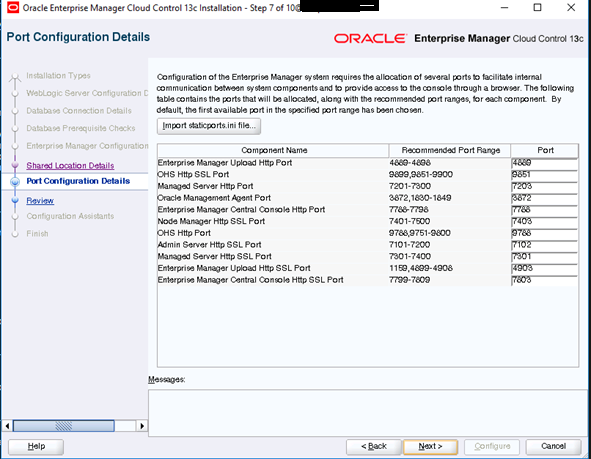This screenshot has width=591, height=459.
Task: Click the right arrow of sidebar scrollbar
Action: (x=142, y=426)
